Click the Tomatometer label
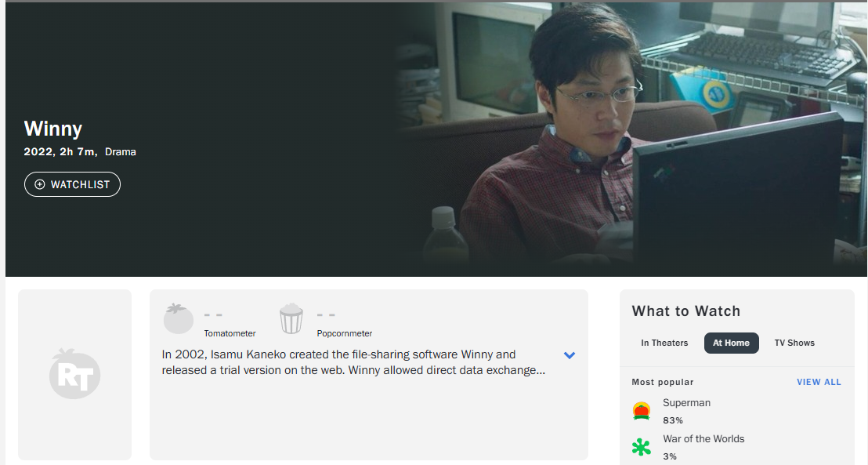 coord(230,333)
